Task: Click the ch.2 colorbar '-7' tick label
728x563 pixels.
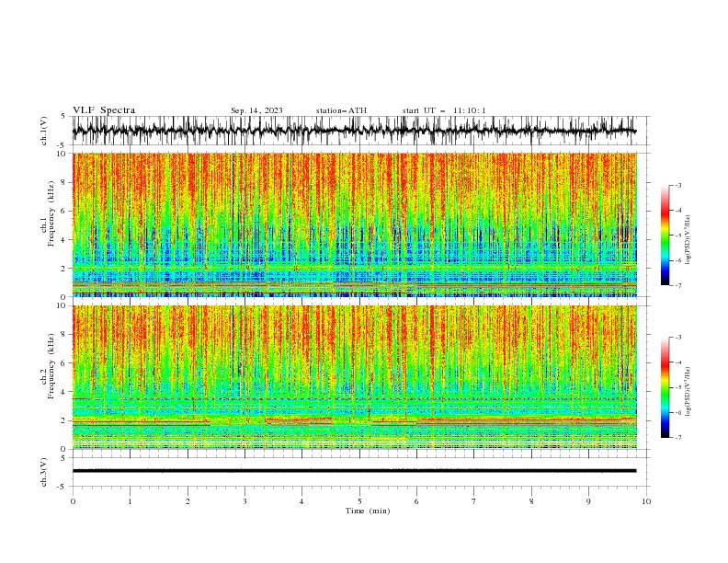Action: (677, 437)
